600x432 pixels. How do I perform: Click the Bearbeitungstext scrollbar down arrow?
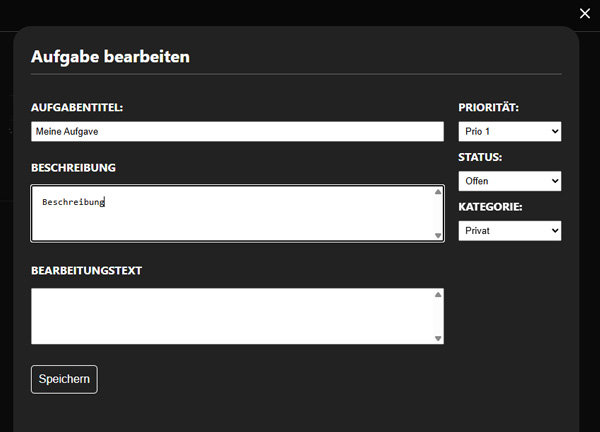438,339
